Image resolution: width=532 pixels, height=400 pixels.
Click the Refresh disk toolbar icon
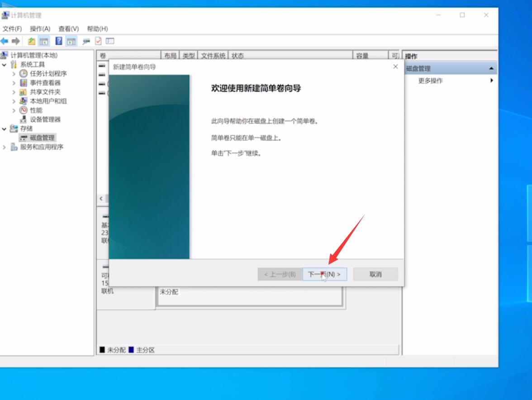(86, 41)
